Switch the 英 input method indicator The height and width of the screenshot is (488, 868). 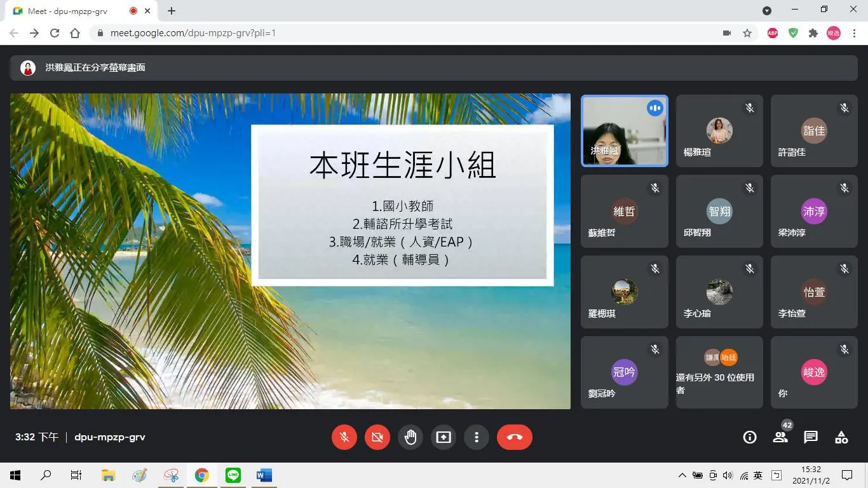click(758, 475)
